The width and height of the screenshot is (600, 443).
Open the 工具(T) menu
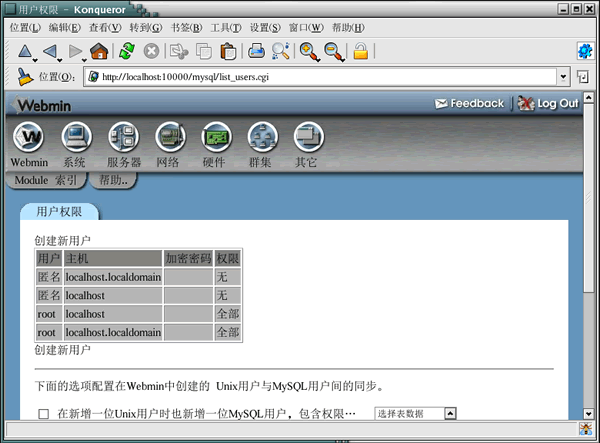click(x=226, y=28)
